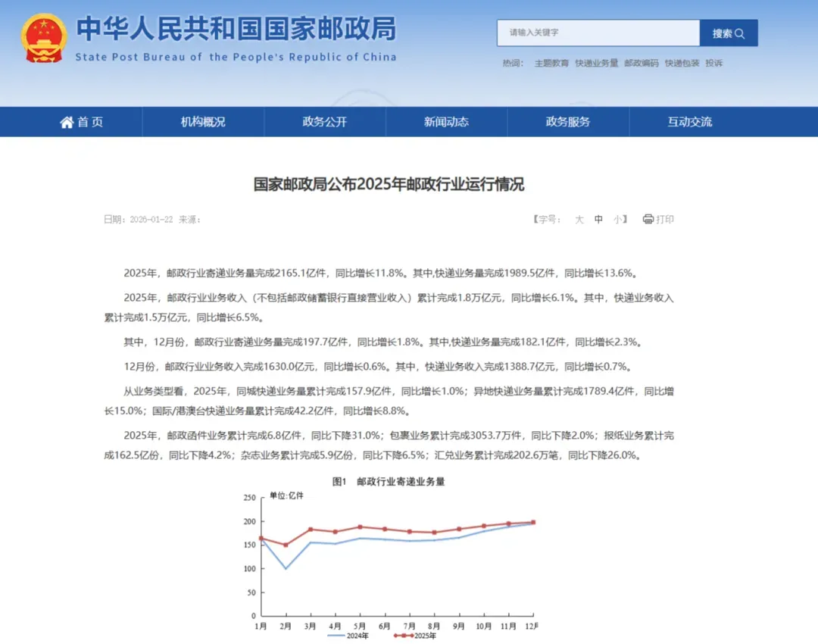Click the 单位:亿件 unit label on chart
This screenshot has height=644, width=818.
[286, 496]
